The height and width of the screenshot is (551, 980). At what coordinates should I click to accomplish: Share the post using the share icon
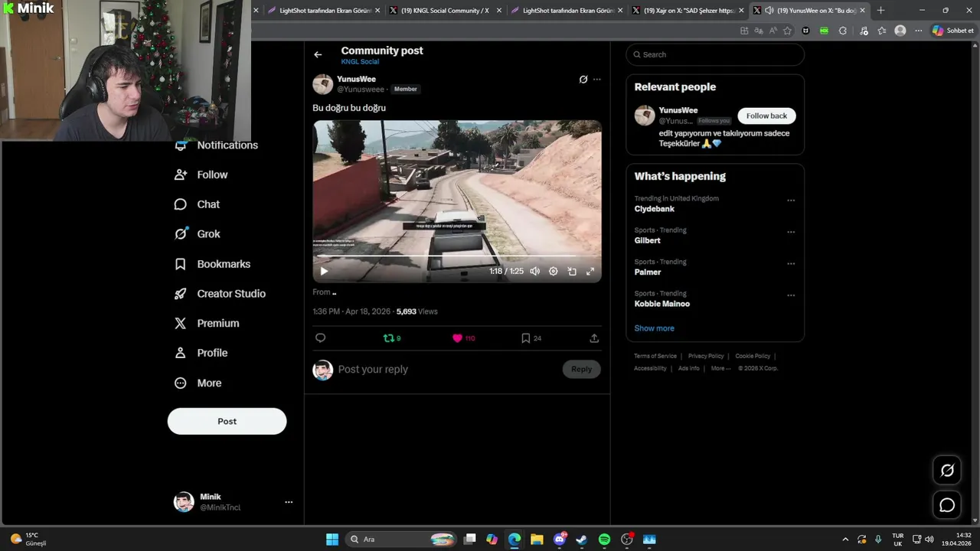click(594, 337)
